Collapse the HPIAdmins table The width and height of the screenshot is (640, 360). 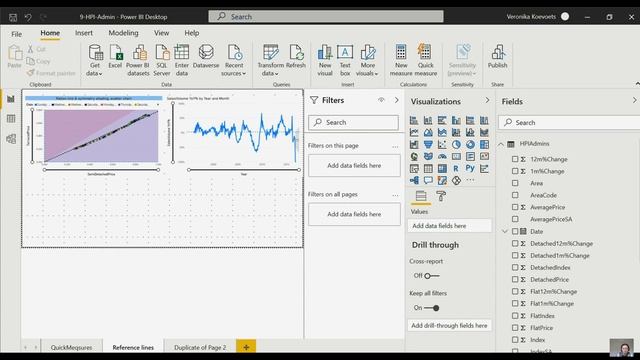[x=501, y=144]
